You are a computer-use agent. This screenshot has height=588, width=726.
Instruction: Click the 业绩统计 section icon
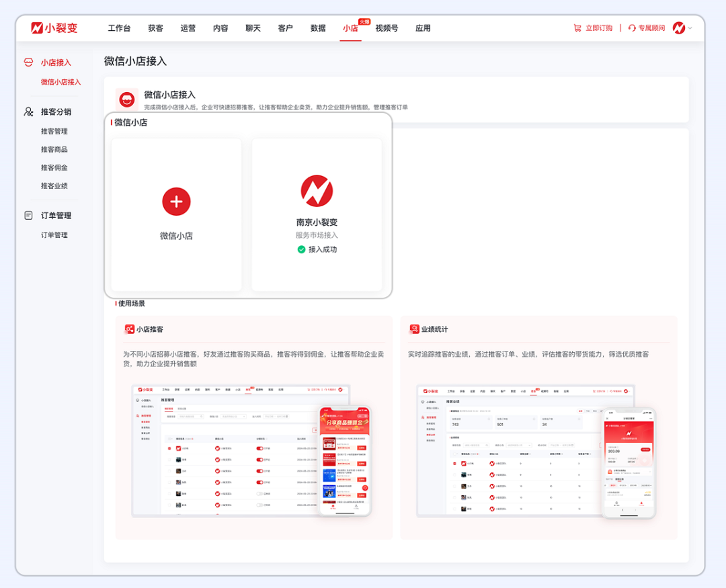pos(414,329)
